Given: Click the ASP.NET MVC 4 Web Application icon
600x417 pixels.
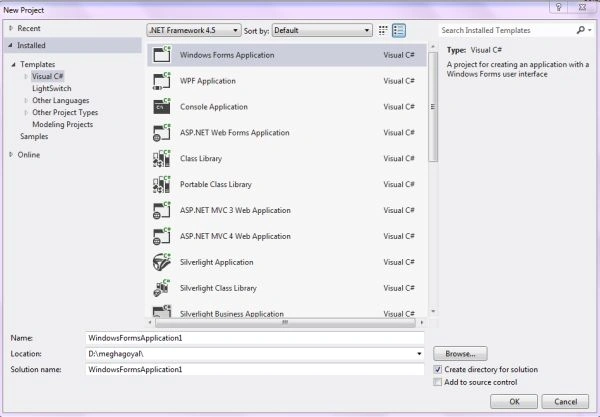Looking at the screenshot, I should click(x=162, y=236).
